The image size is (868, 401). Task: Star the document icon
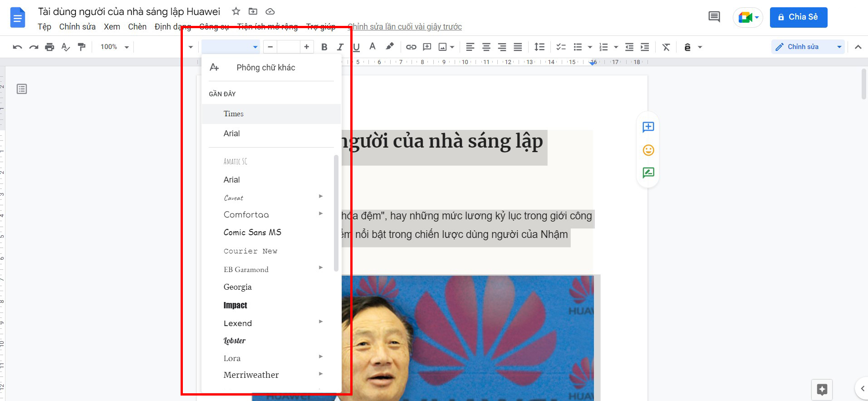coord(236,11)
